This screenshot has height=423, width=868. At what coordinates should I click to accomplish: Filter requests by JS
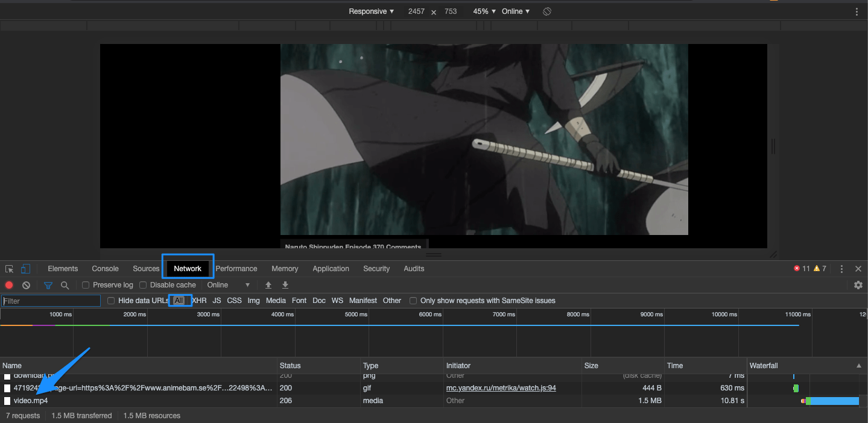coord(217,301)
